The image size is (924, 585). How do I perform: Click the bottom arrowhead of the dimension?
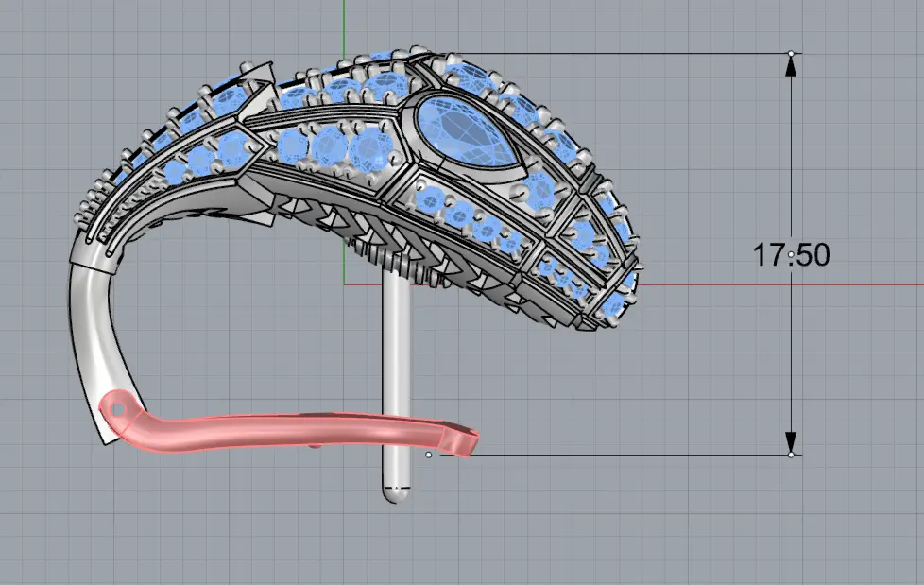[791, 443]
